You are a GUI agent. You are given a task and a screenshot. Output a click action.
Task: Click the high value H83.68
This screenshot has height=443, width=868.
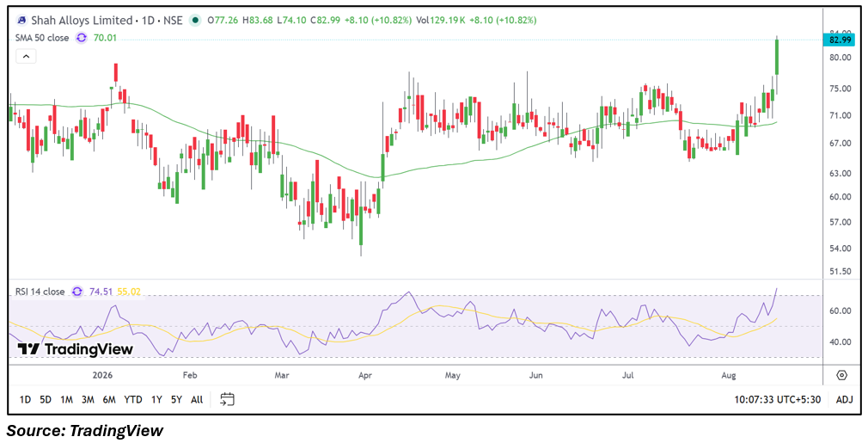258,21
